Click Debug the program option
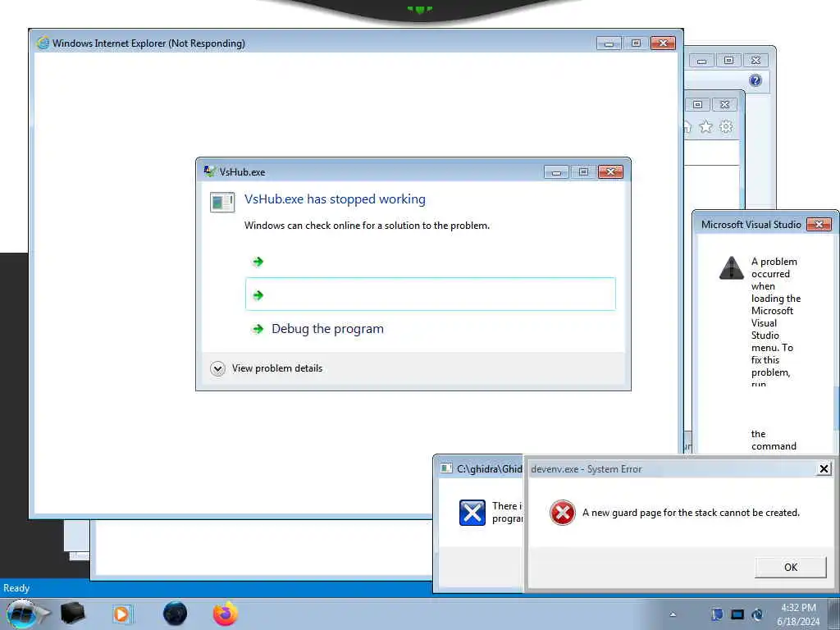Image resolution: width=840 pixels, height=630 pixels. 327,328
